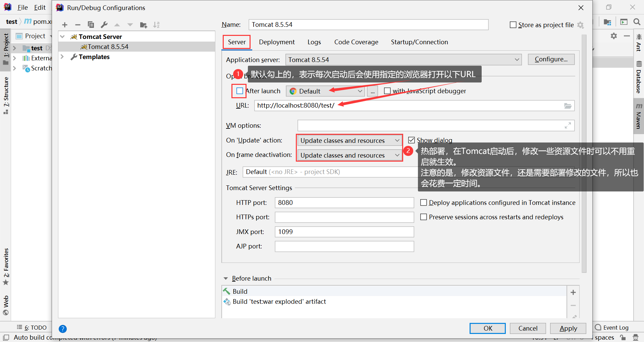
Task: Enable Store as project file
Action: click(513, 25)
